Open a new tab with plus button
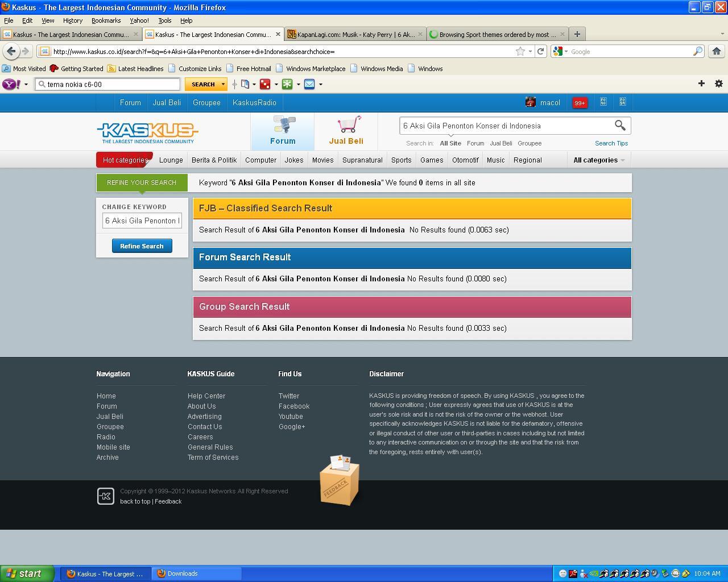Screen dimensions: 728x582 pyautogui.click(x=577, y=34)
